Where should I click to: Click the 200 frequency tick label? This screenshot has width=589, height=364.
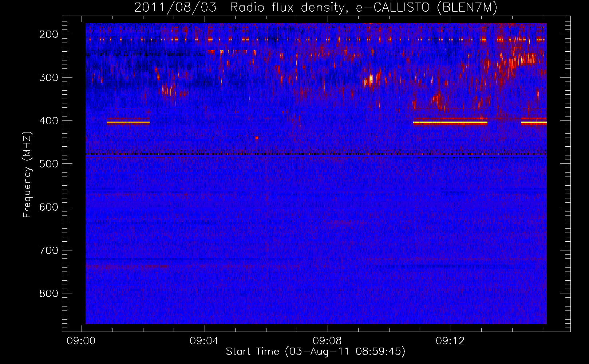click(x=49, y=34)
